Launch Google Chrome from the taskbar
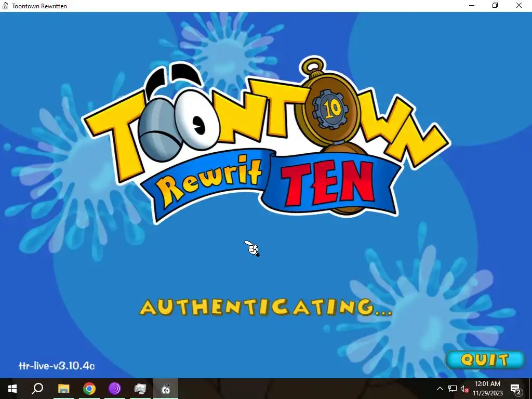 (89, 389)
